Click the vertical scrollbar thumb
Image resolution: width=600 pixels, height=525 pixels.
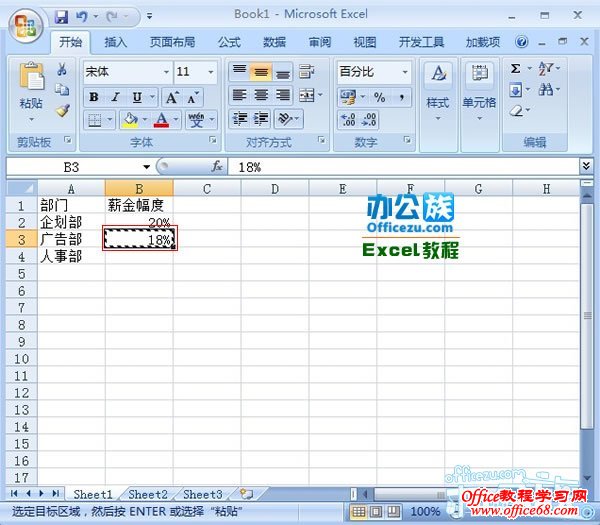click(x=587, y=315)
